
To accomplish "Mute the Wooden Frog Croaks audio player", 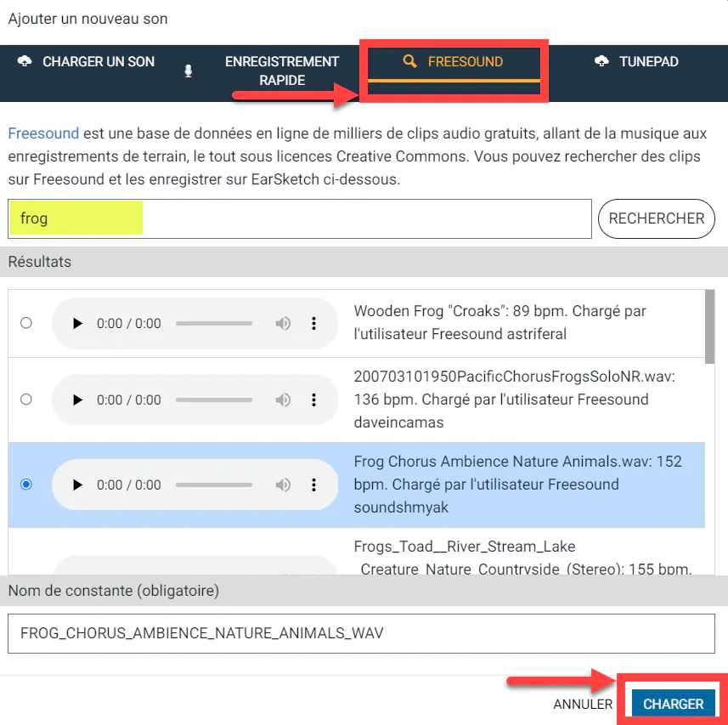I will tap(283, 323).
